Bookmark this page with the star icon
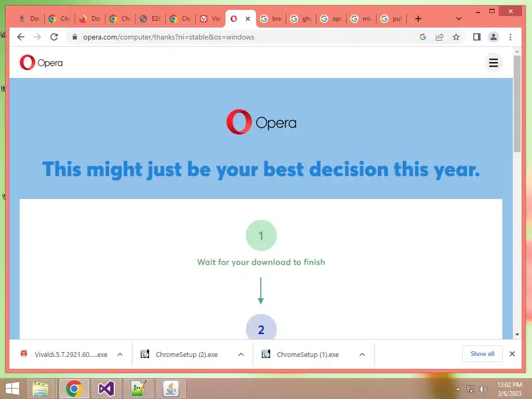The image size is (532, 399). coord(456,37)
